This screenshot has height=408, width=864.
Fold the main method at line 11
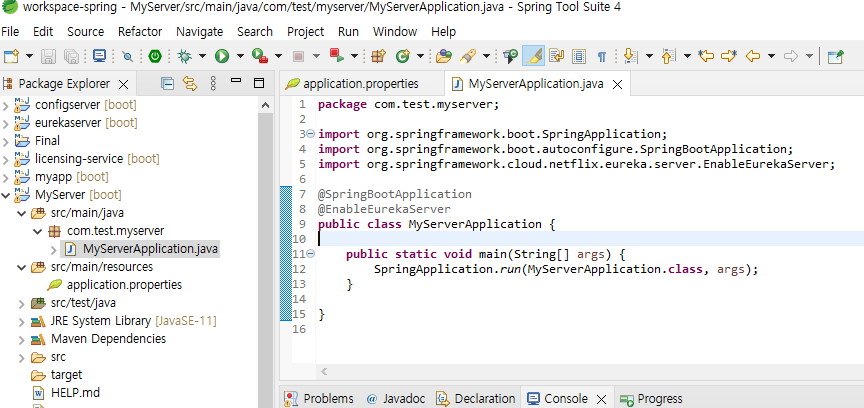click(310, 254)
